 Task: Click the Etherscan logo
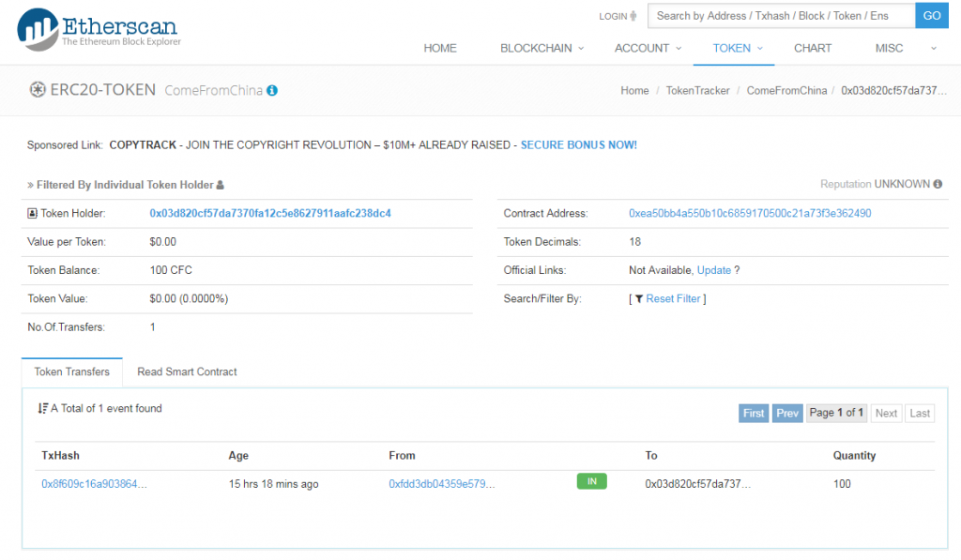99,29
